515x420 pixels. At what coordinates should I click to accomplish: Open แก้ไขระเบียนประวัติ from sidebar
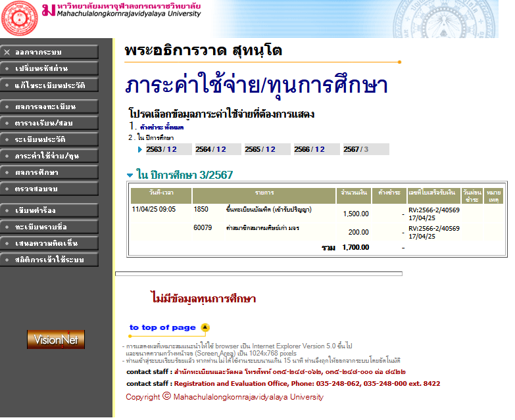(x=49, y=85)
